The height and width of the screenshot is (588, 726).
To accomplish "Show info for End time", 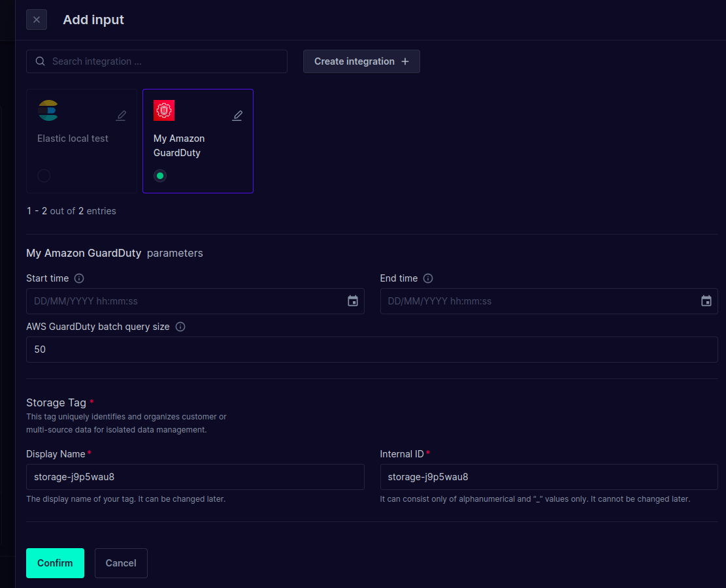I will (x=428, y=278).
